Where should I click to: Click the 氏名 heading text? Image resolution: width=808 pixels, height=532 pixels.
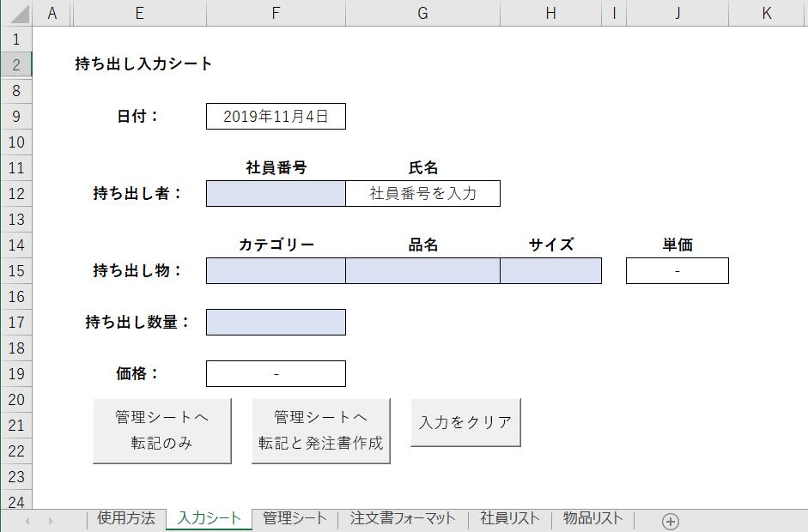(x=423, y=168)
